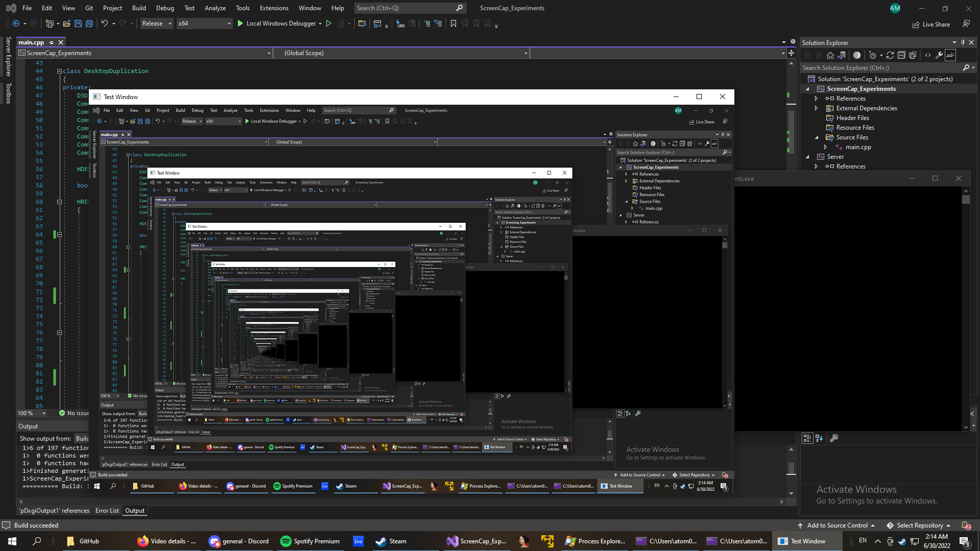This screenshot has width=980, height=551.
Task: Open outermost x64 platform dropdown
Action: point(204,23)
